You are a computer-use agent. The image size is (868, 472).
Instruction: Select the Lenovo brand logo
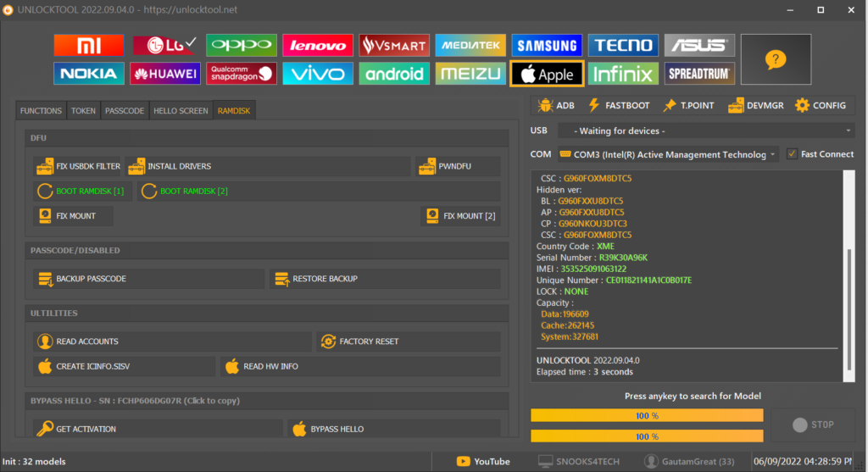point(318,46)
